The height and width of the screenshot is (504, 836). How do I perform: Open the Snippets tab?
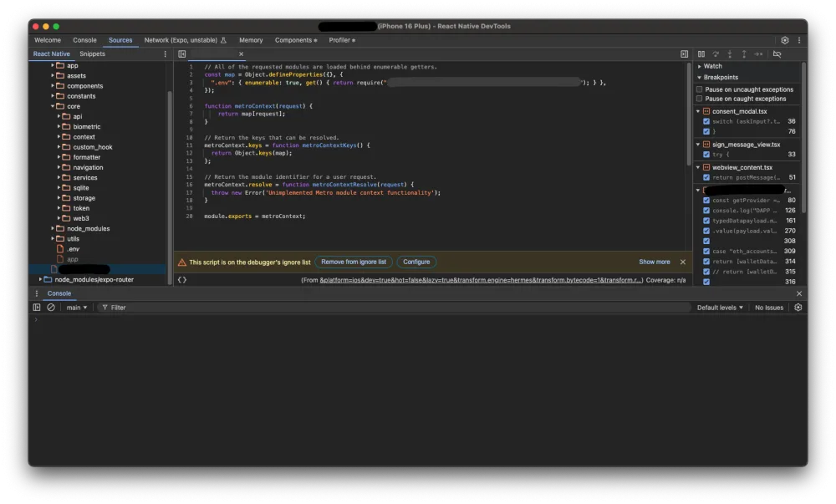pyautogui.click(x=92, y=54)
